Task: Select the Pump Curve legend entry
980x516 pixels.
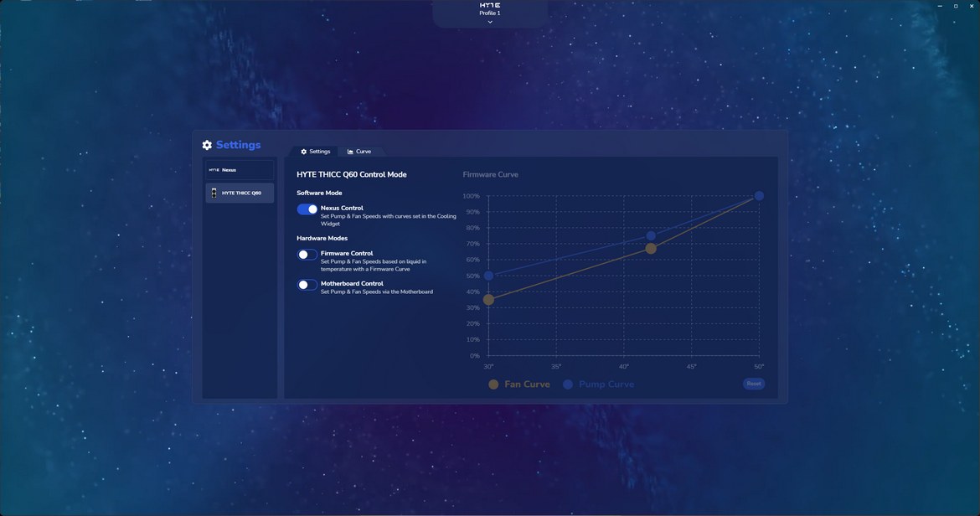Action: [x=598, y=384]
